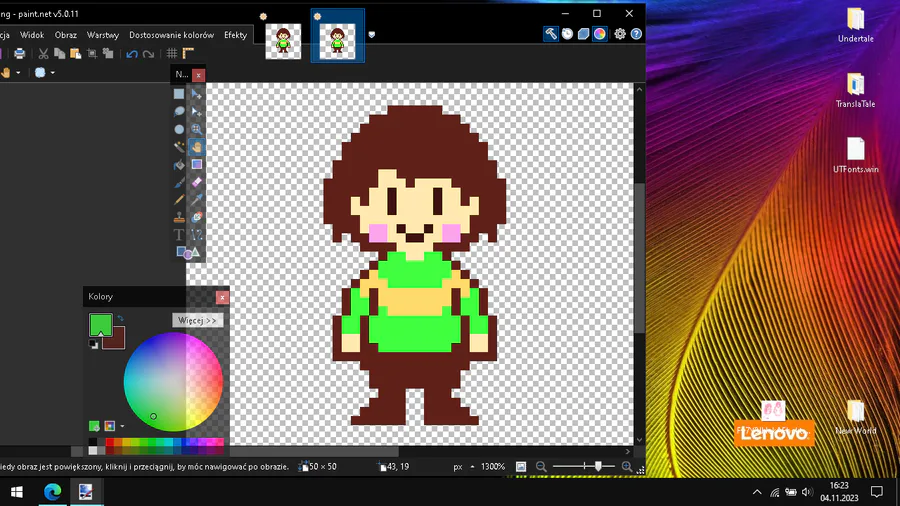Expand the image list dropdown arrow

(371, 35)
